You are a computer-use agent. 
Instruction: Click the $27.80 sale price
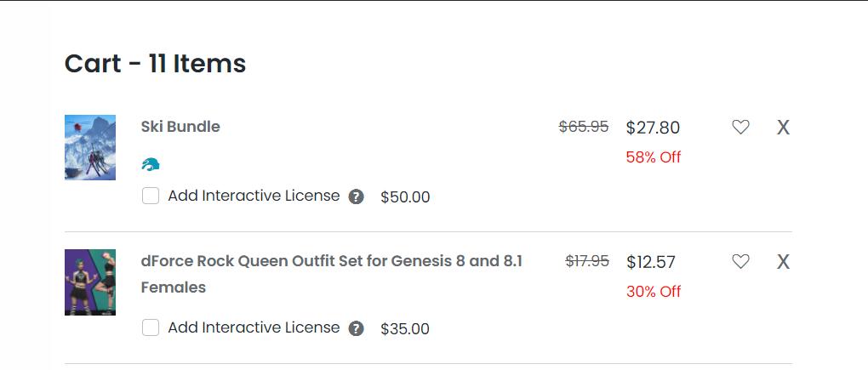[653, 128]
